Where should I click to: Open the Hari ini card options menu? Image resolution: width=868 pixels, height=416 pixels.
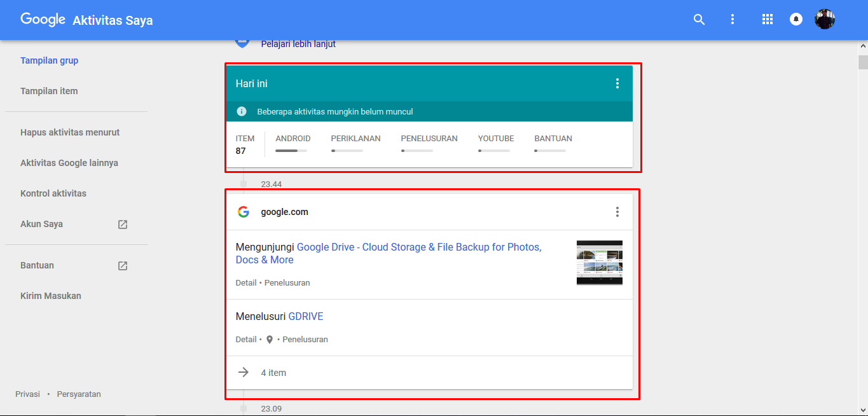click(617, 83)
